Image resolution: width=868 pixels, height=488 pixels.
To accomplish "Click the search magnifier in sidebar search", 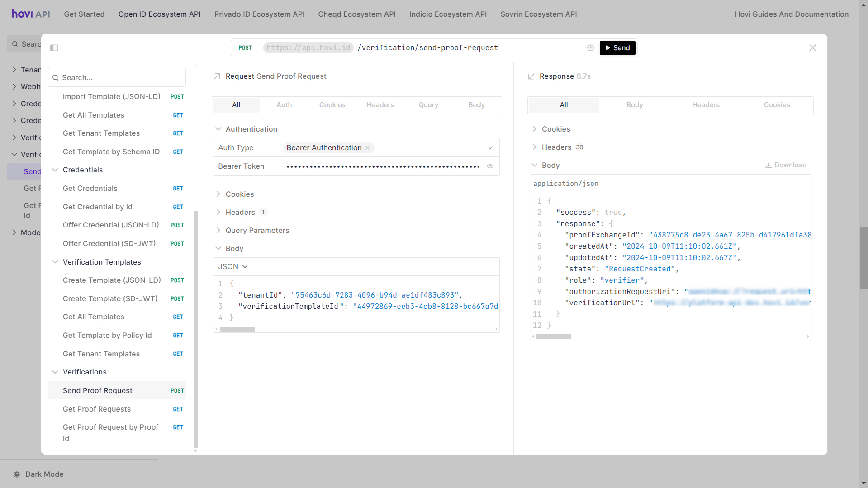I will pos(56,78).
